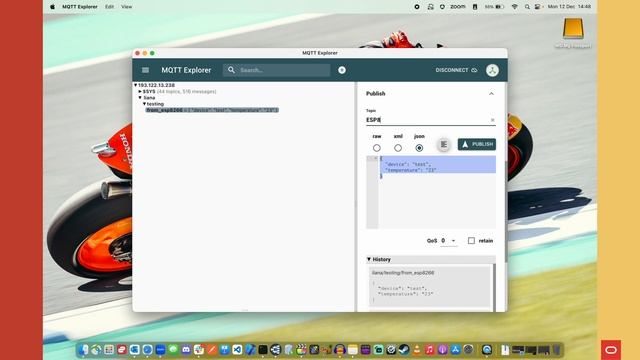Collapse the History section
640x360 pixels.
(x=369, y=259)
